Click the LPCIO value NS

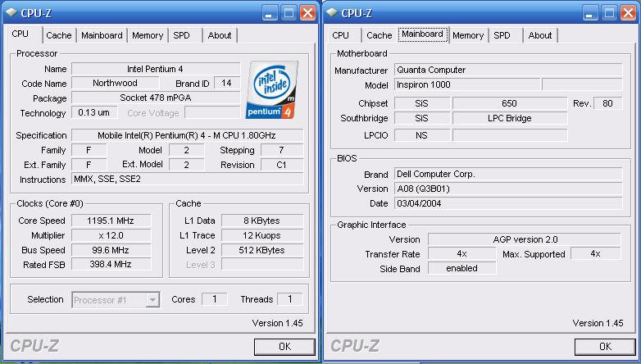click(x=422, y=135)
